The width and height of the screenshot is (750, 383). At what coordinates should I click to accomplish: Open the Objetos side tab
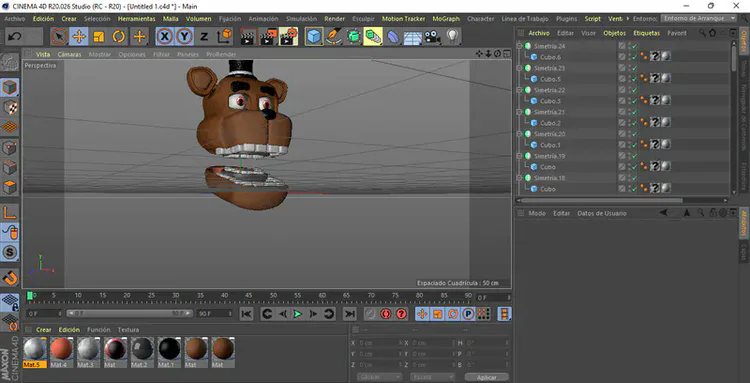click(744, 41)
